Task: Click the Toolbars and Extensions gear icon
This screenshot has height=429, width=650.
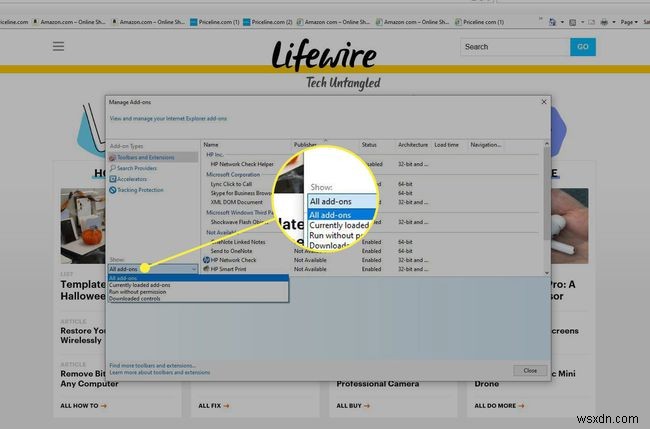Action: point(112,158)
